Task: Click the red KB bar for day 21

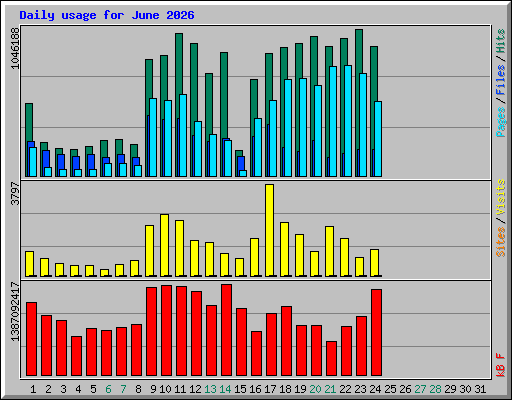Action: coord(331,359)
